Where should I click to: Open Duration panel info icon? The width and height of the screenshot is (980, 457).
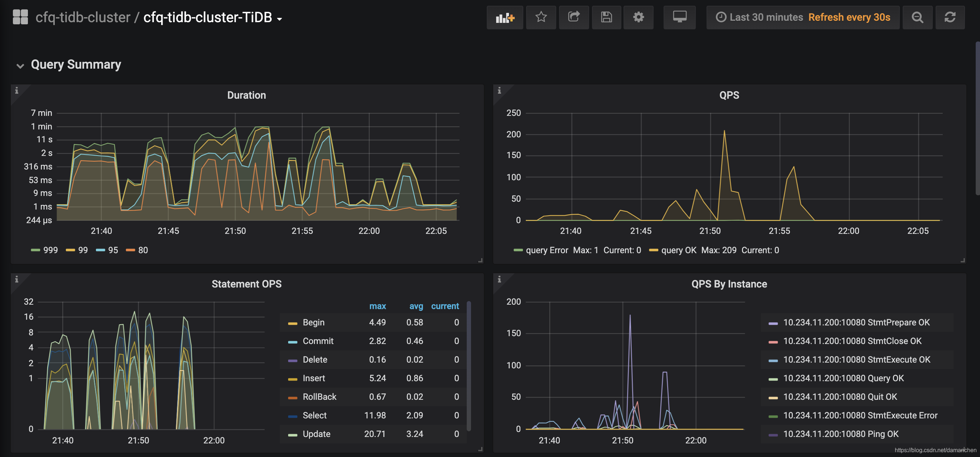click(16, 90)
